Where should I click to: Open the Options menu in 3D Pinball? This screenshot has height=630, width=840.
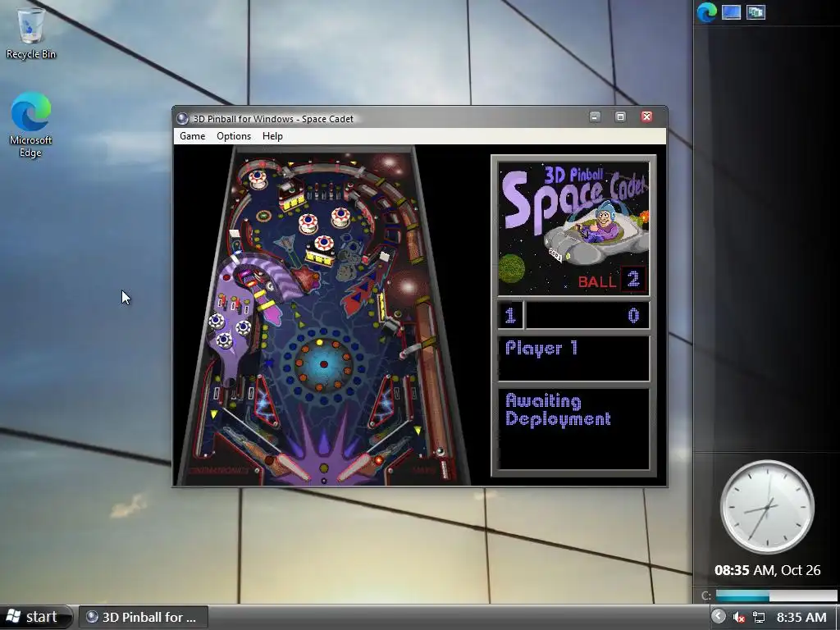pyautogui.click(x=234, y=136)
